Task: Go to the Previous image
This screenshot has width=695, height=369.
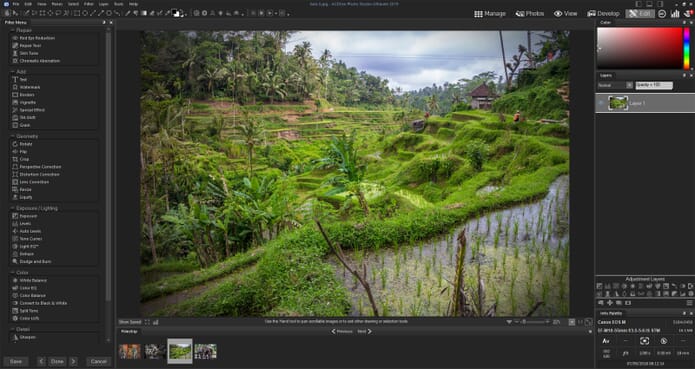Action: coord(342,331)
